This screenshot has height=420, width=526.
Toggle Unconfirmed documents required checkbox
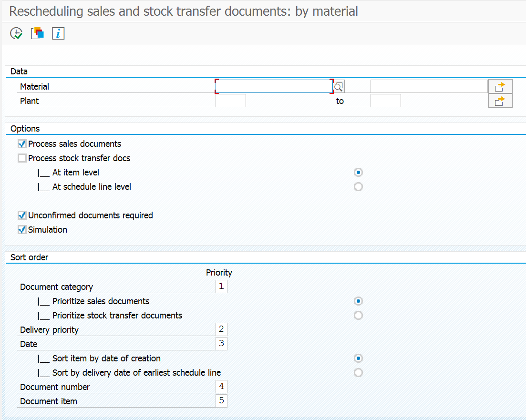[x=22, y=215]
